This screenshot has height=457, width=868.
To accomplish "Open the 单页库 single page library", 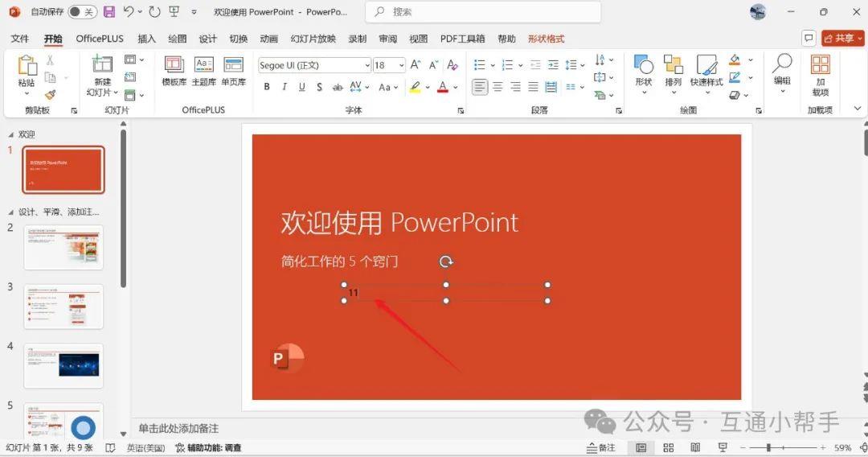I will 233,71.
